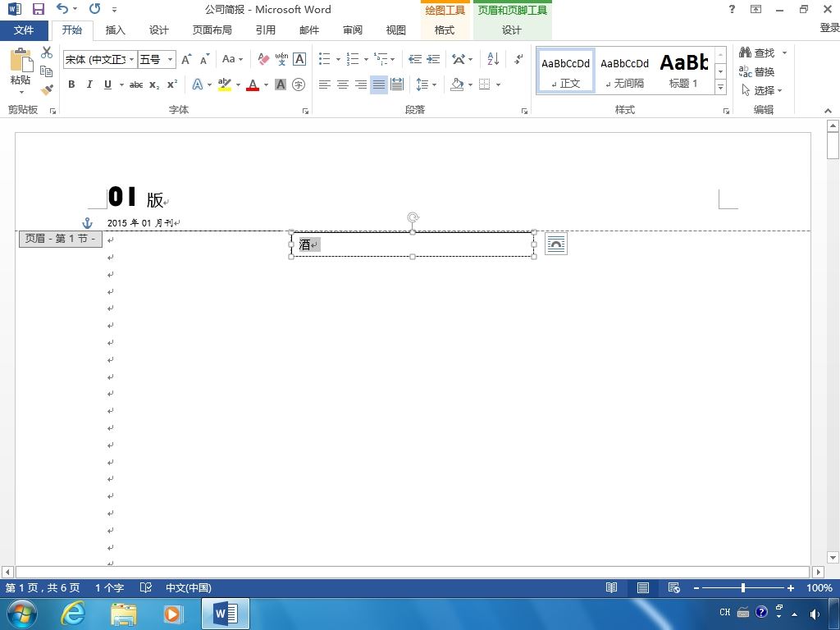This screenshot has width=840, height=630.
Task: Open the Phonetic Guide (wén) tool
Action: pos(281,59)
